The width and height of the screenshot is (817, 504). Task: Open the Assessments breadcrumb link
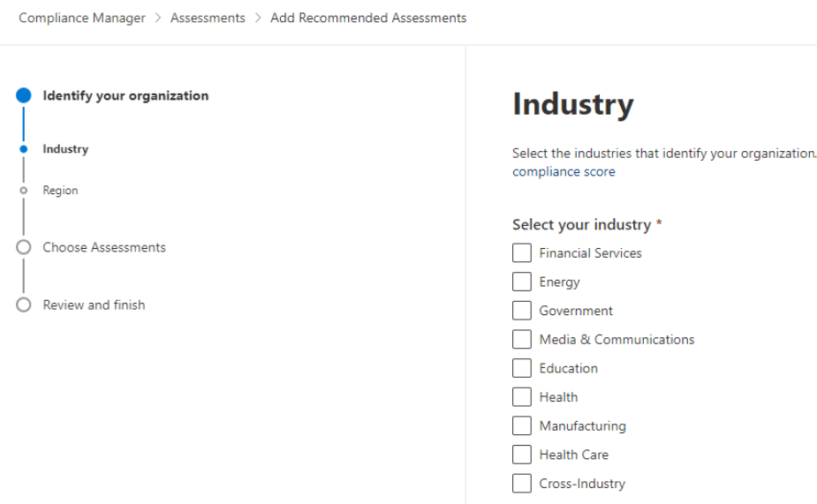(208, 19)
